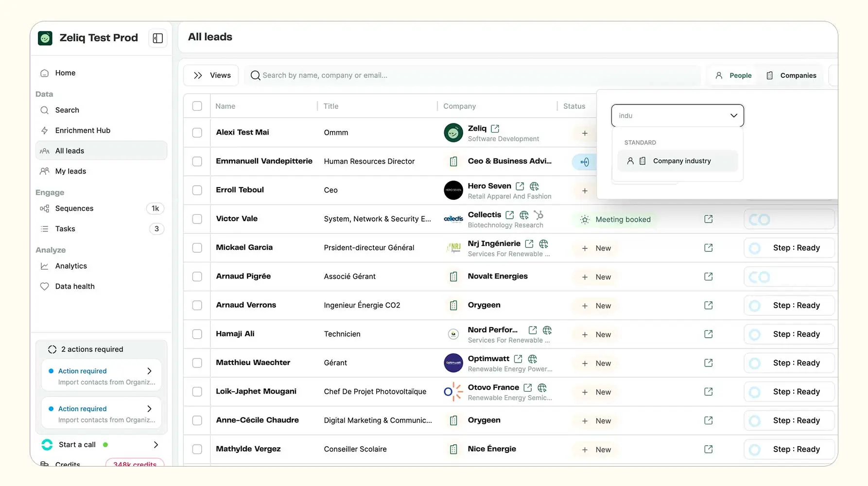Click Data health heart icon
The width and height of the screenshot is (868, 486).
point(44,286)
